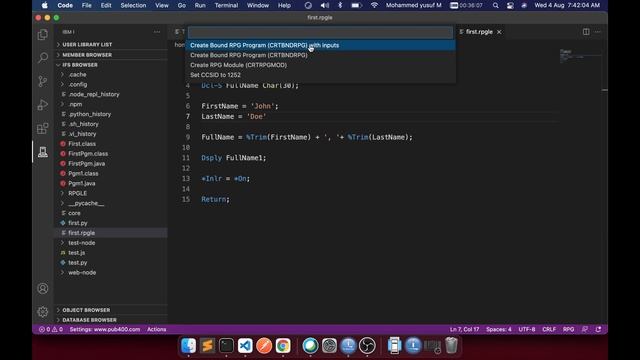This screenshot has width=640, height=360.
Task: Open the Run and Debug view
Action: (x=43, y=105)
